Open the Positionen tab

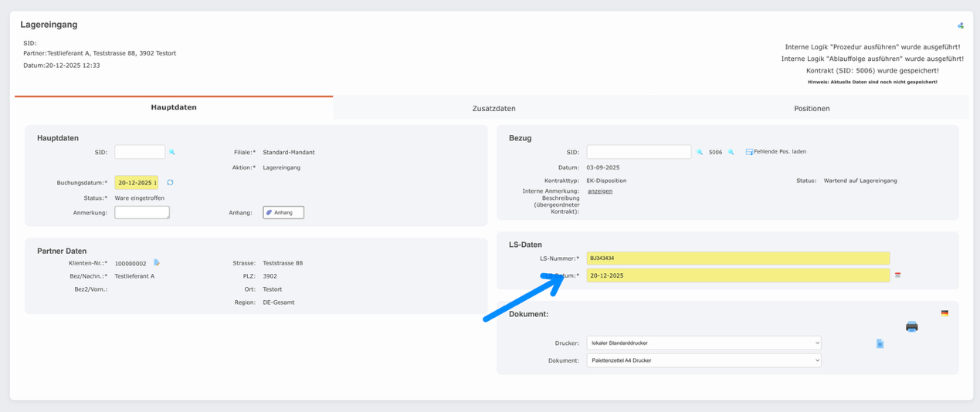812,109
